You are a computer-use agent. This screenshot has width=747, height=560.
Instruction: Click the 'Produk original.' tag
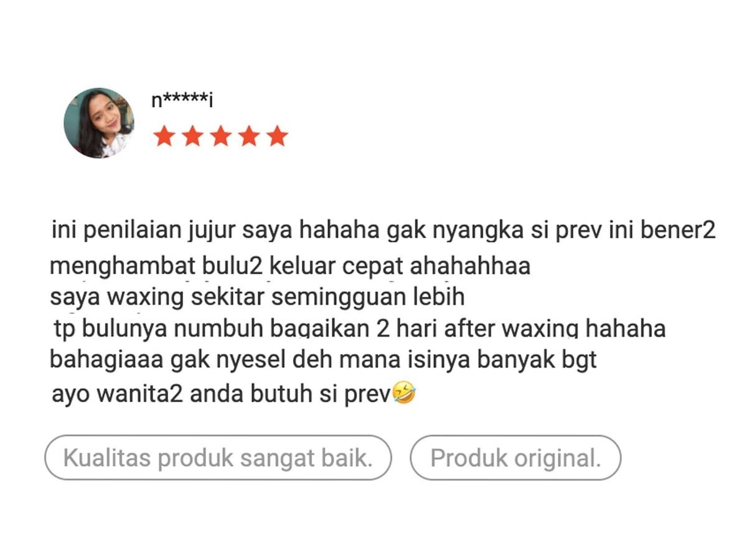click(515, 458)
